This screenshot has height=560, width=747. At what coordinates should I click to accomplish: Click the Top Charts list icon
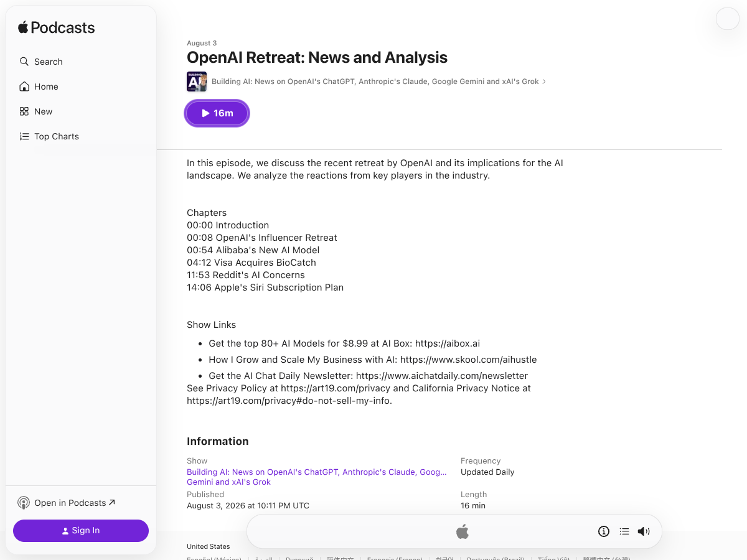click(24, 136)
